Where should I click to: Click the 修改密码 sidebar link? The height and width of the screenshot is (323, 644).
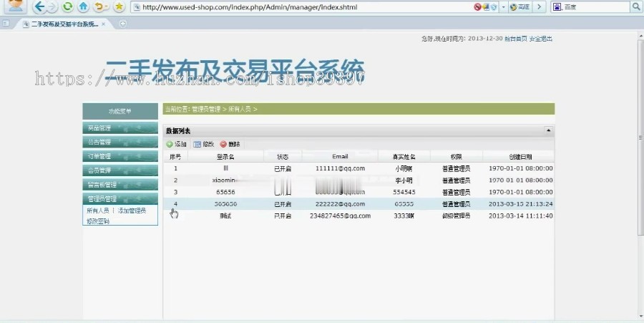pyautogui.click(x=98, y=221)
